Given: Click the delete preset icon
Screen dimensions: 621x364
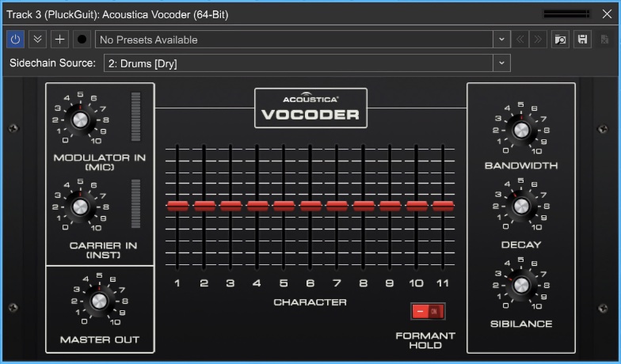Looking at the screenshot, I should point(604,40).
